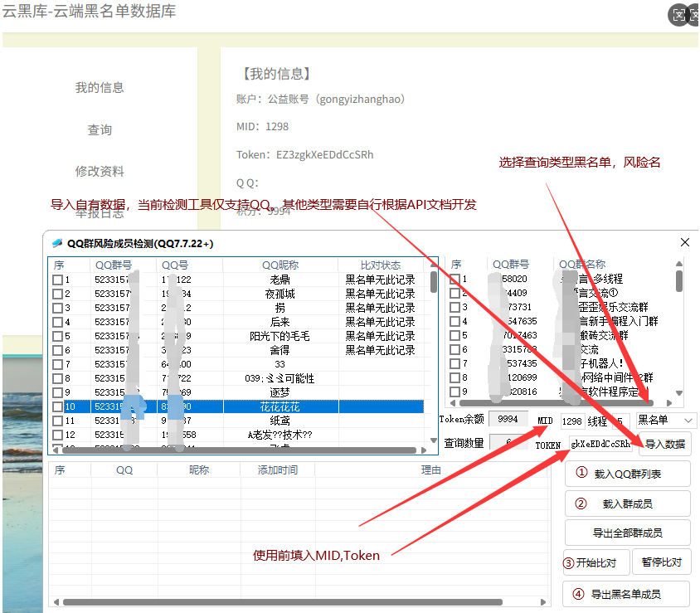Click 导出黑名单成员 button
The height and width of the screenshot is (613, 700).
click(626, 594)
